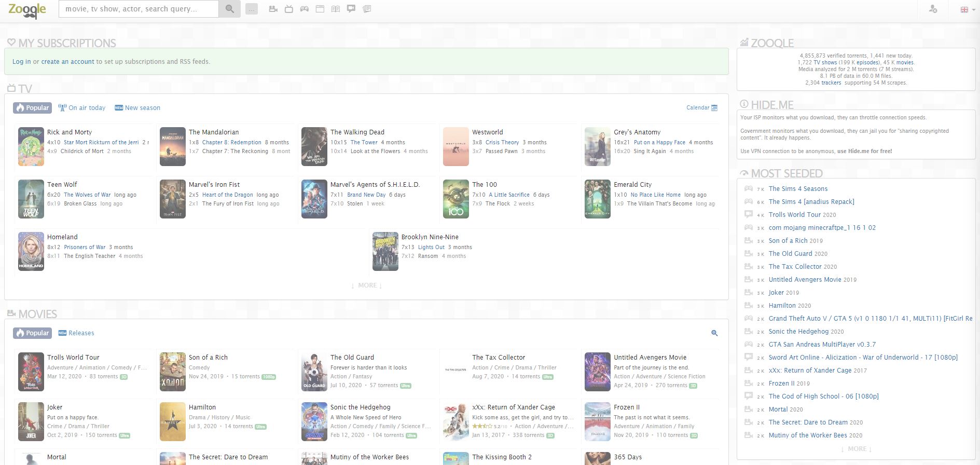The height and width of the screenshot is (465, 980).
Task: Open the anime category icon in header
Action: click(x=351, y=9)
